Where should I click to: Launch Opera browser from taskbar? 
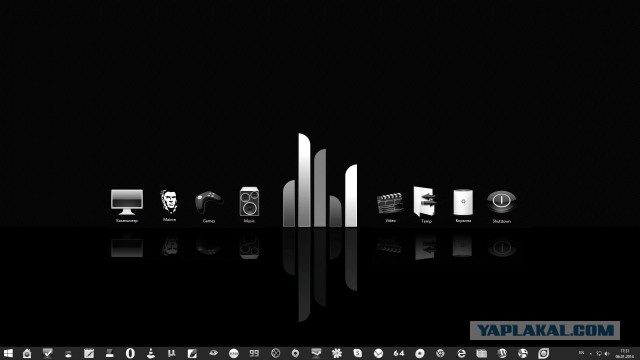[130, 353]
